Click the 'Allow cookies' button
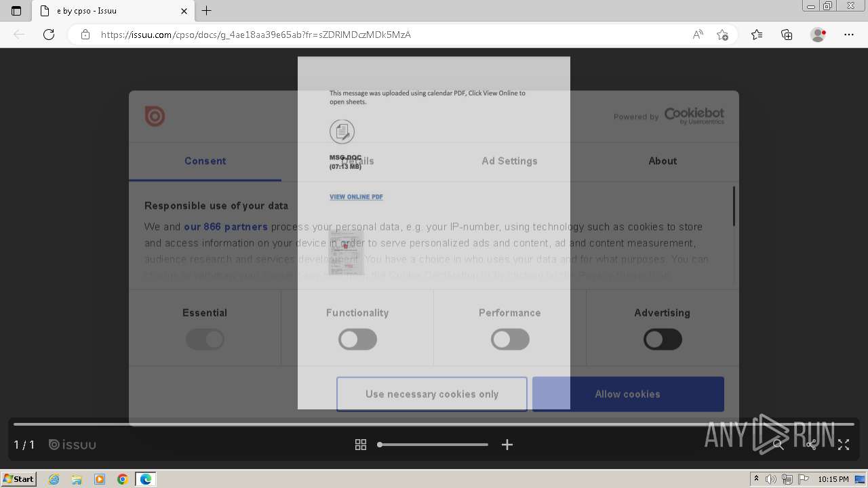The width and height of the screenshot is (868, 488). [x=628, y=394]
